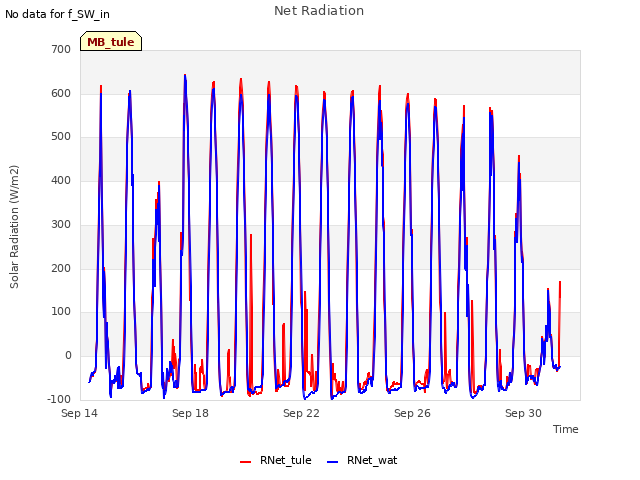Click the red RNet_tule legend swatch
The height and width of the screenshot is (480, 640).
[x=246, y=462]
